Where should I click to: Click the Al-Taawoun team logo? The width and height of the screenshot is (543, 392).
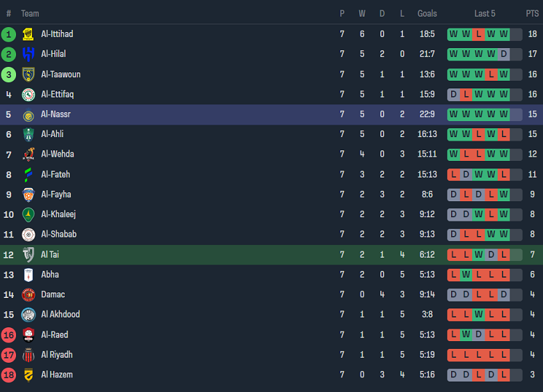pos(29,75)
